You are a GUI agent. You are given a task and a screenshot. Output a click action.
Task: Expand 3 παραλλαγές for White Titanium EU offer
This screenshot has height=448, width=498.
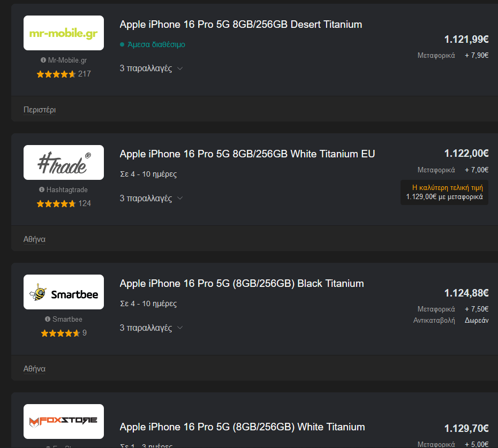point(151,198)
